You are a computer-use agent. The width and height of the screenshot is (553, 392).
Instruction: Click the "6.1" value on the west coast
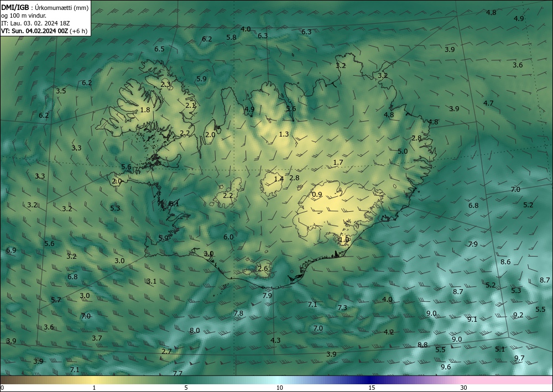(174, 203)
